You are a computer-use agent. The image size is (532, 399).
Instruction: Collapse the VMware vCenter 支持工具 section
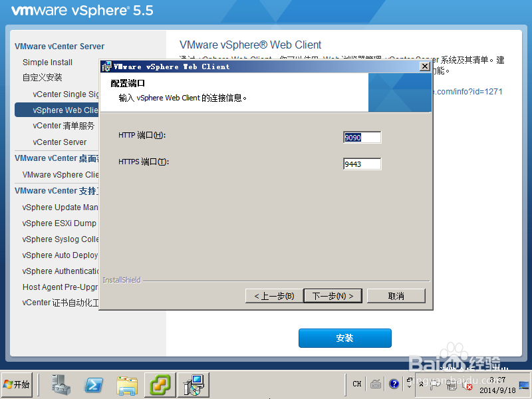[x=57, y=191]
